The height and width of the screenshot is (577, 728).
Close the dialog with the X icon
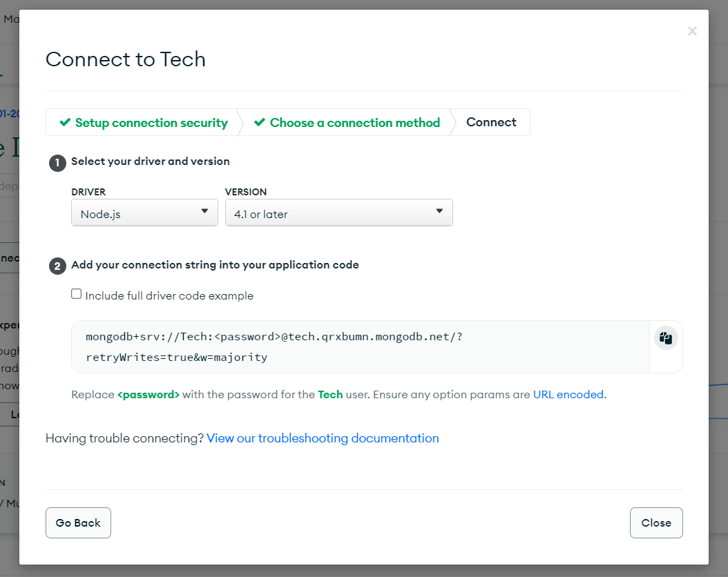[x=692, y=31]
